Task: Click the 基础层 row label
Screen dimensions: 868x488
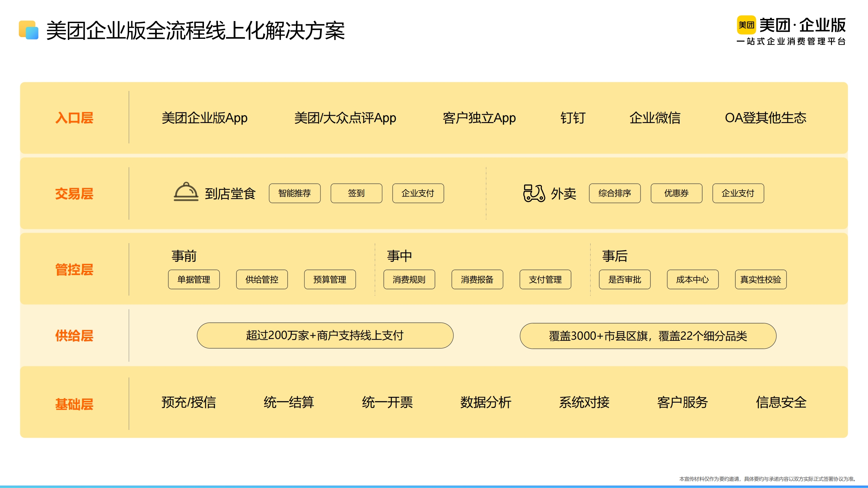Action: pyautogui.click(x=74, y=404)
